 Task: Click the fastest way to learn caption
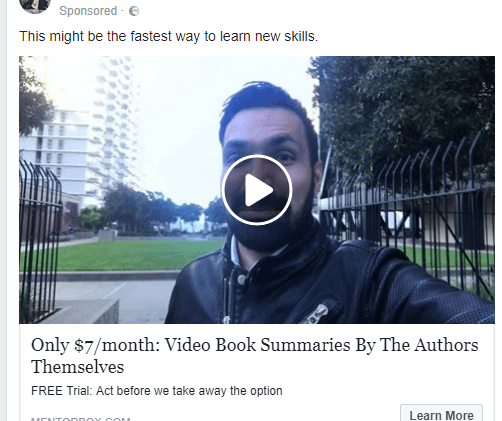coord(169,36)
